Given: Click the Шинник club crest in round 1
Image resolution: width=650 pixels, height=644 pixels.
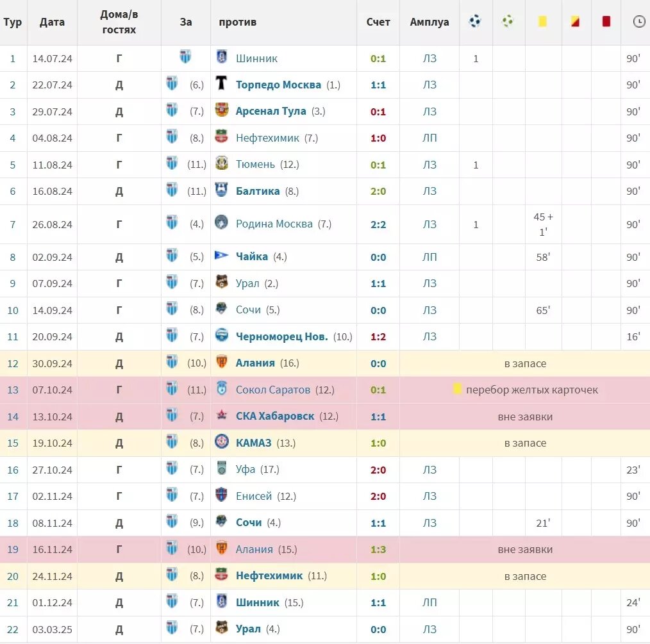Looking at the screenshot, I should click(x=222, y=56).
